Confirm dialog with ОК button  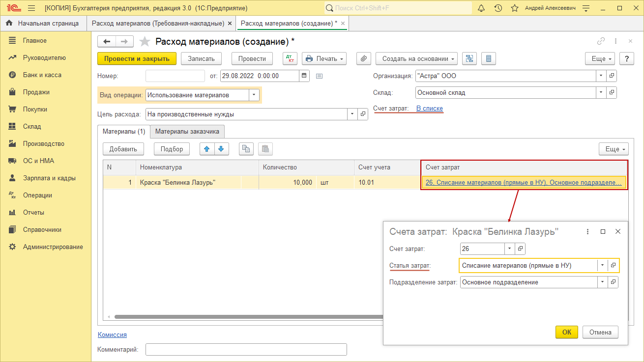coord(567,332)
